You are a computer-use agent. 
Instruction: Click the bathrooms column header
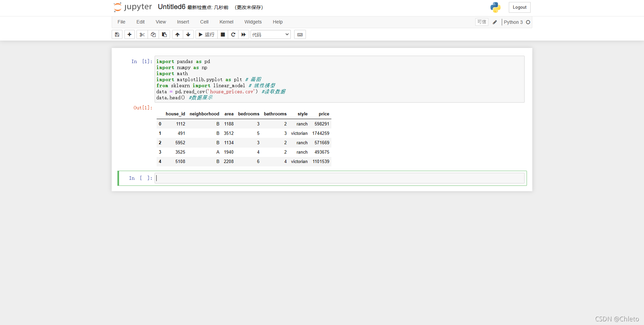[x=275, y=114]
